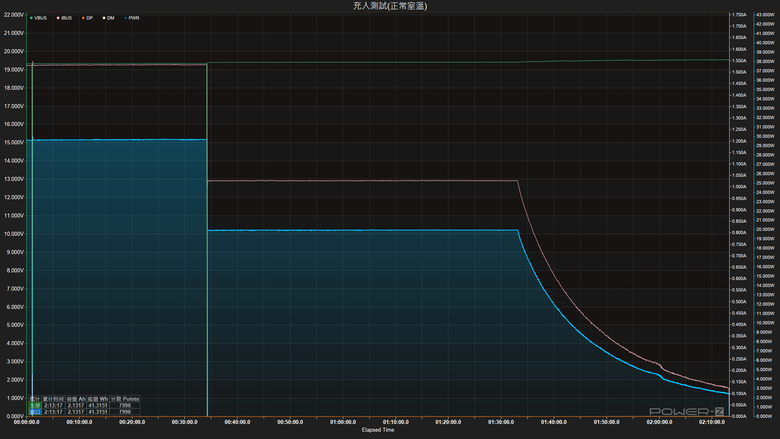This screenshot has height=439, width=780.
Task: Toggle the VBUS series in the legend
Action: pos(39,18)
